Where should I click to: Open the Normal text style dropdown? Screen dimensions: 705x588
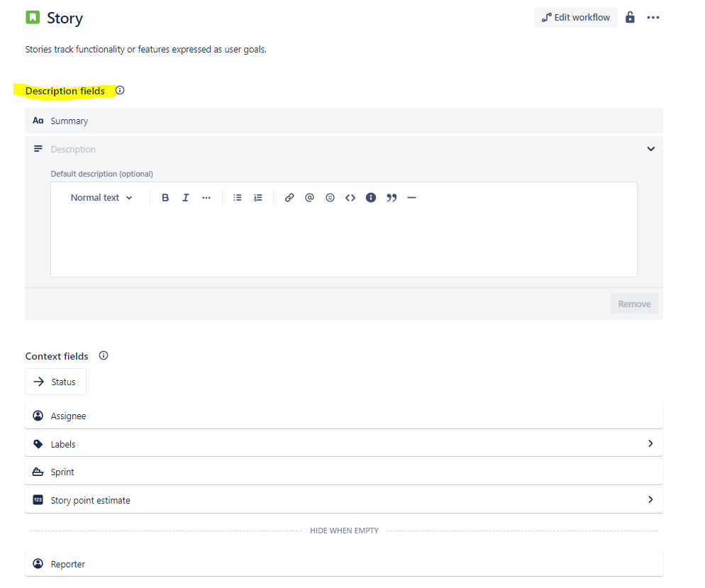click(101, 198)
